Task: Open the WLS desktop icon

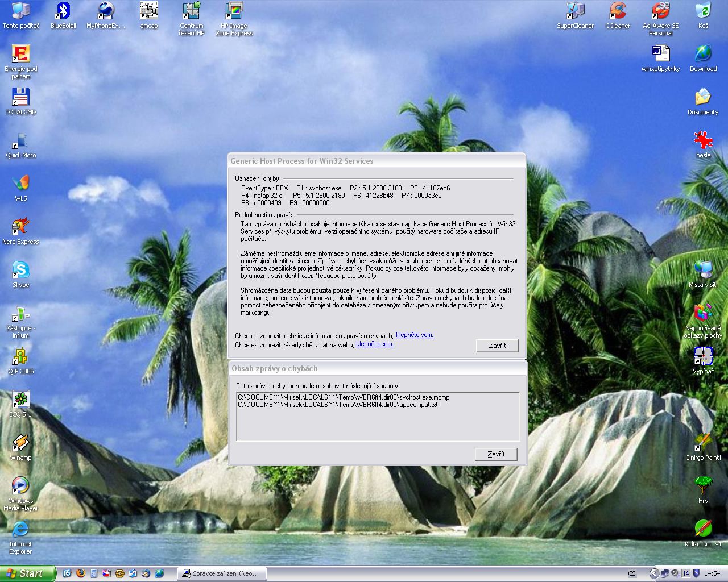Action: (21, 188)
